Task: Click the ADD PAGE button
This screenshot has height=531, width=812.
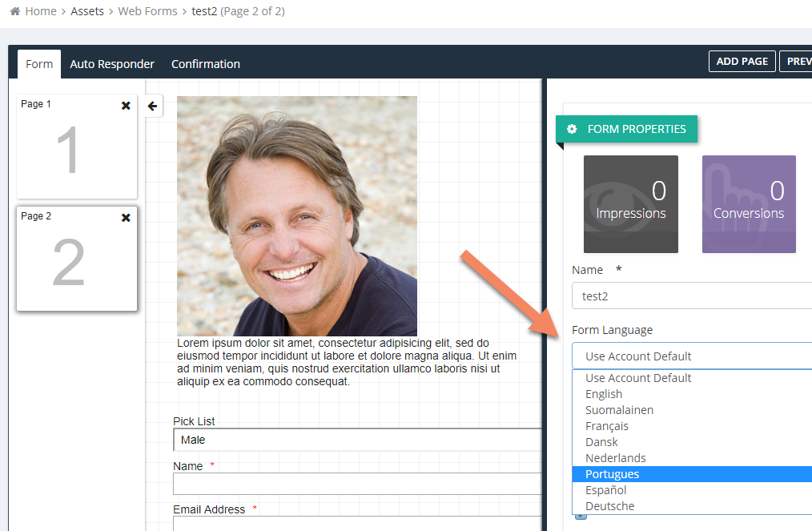Action: (742, 62)
